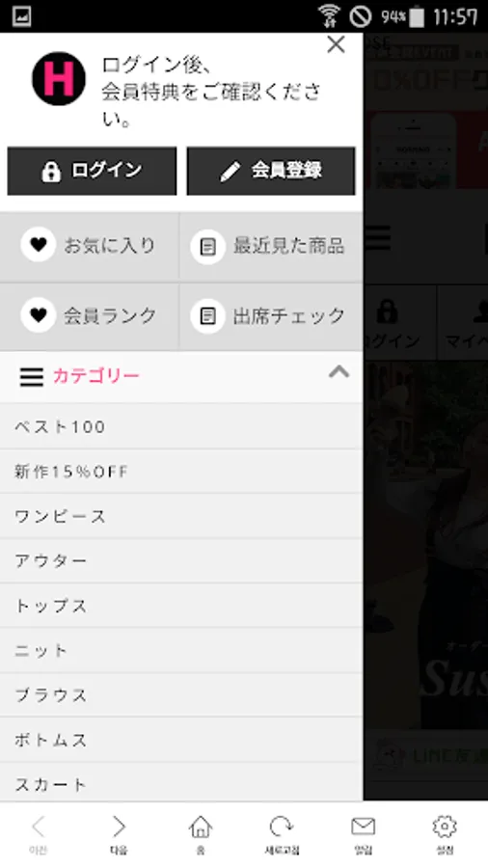
Task: Tap the pink H logo icon
Action: pos(59,79)
